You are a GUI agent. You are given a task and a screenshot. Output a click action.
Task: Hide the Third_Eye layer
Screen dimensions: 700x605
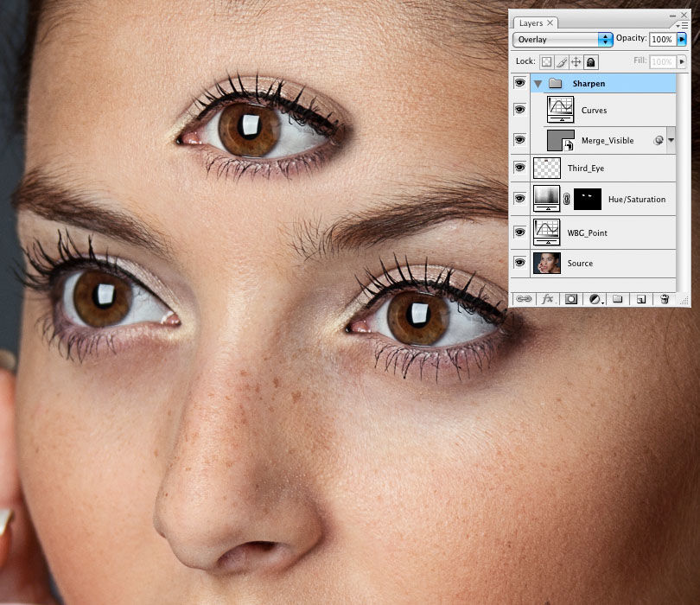pyautogui.click(x=519, y=168)
